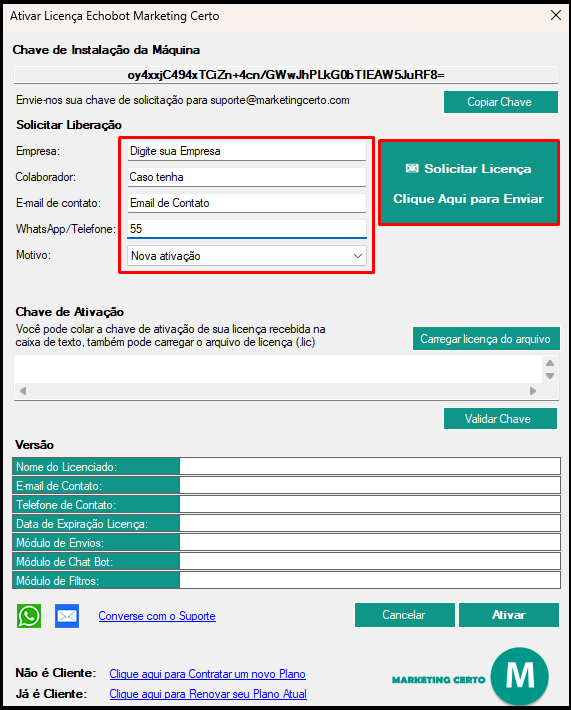Click the Marketing Certo round logo
The width and height of the screenshot is (571, 710).
pyautogui.click(x=520, y=676)
